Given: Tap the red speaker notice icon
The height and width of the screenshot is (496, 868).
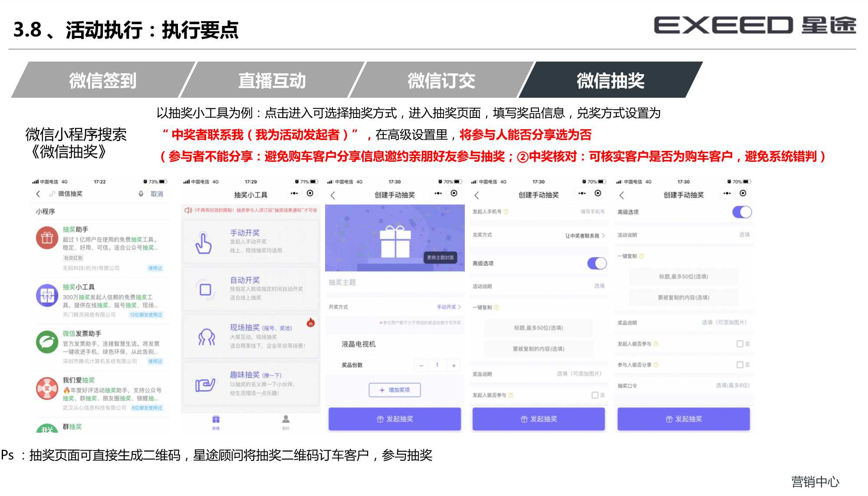Looking at the screenshot, I should (x=188, y=210).
